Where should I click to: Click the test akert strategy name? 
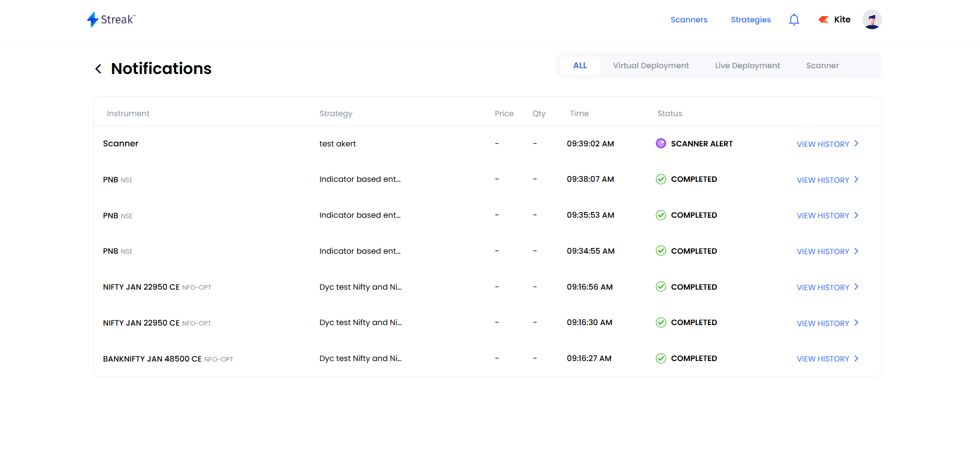[x=338, y=144]
